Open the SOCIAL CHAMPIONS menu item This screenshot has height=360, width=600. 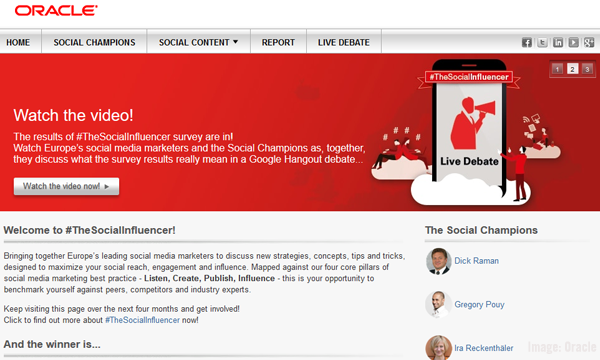(x=94, y=42)
